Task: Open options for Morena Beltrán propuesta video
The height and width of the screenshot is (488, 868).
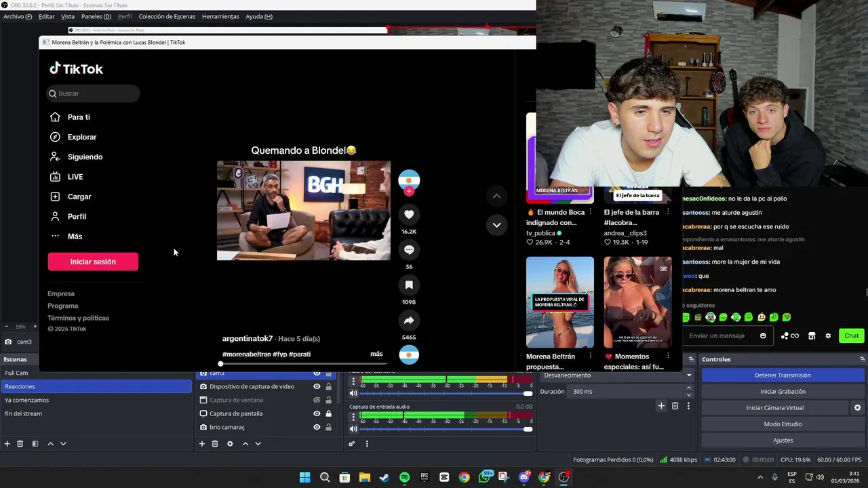Action: pos(590,357)
